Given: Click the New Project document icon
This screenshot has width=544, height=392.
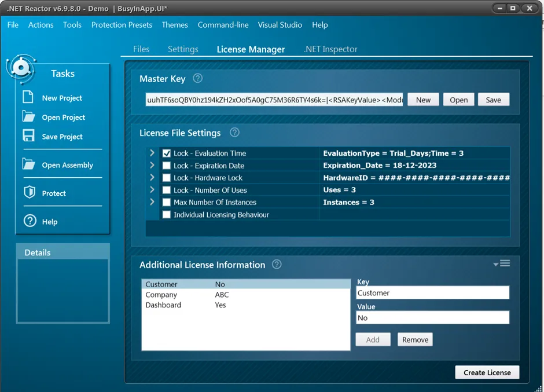Looking at the screenshot, I should (28, 97).
